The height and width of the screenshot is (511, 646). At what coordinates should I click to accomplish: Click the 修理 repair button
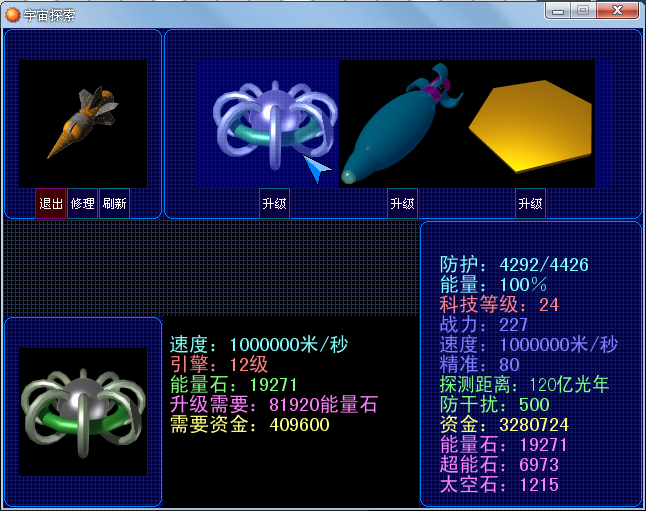[82, 203]
